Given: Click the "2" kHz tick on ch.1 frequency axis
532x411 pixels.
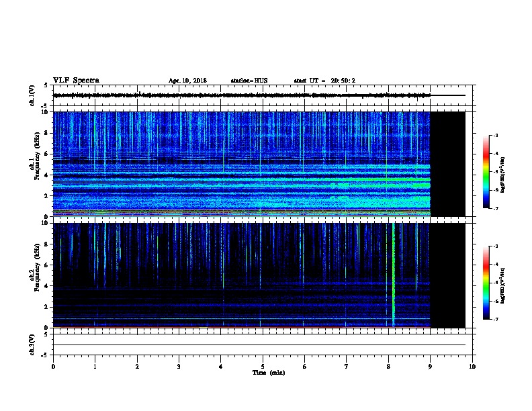Looking at the screenshot, I should tap(46, 196).
